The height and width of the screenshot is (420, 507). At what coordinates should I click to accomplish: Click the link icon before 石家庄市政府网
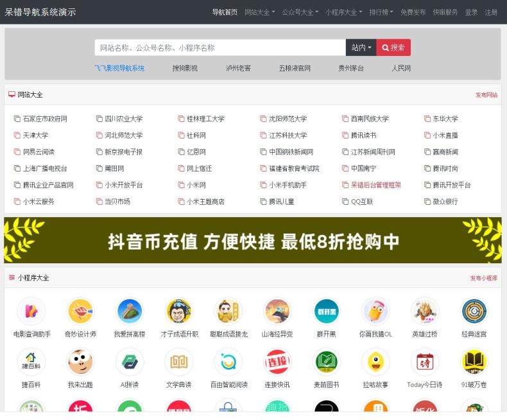(x=17, y=119)
